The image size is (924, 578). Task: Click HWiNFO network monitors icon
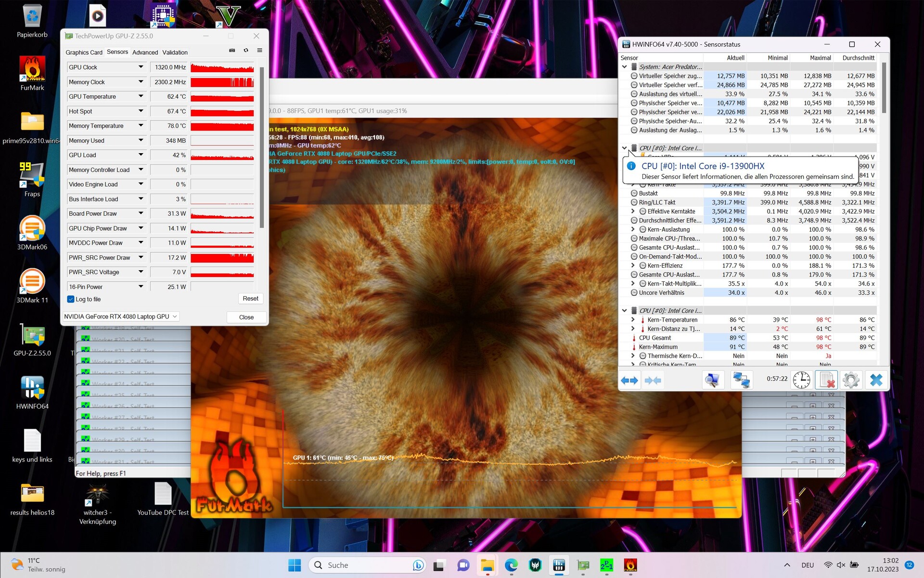741,381
